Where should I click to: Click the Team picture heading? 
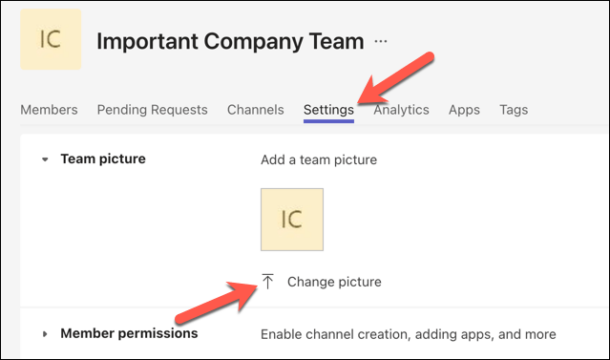103,159
